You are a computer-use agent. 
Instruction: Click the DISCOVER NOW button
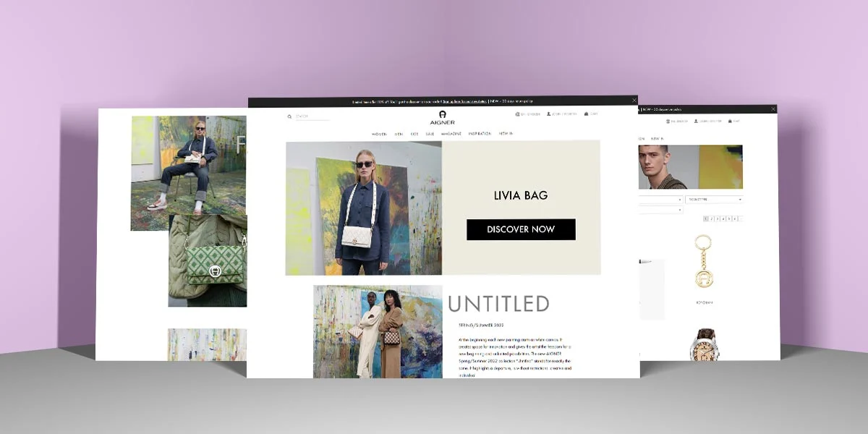[521, 229]
